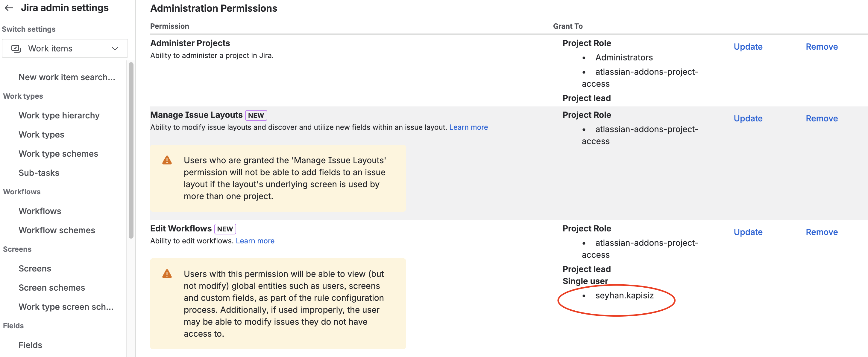Click the Edit Workflows permission title
This screenshot has width=868, height=357.
[181, 228]
